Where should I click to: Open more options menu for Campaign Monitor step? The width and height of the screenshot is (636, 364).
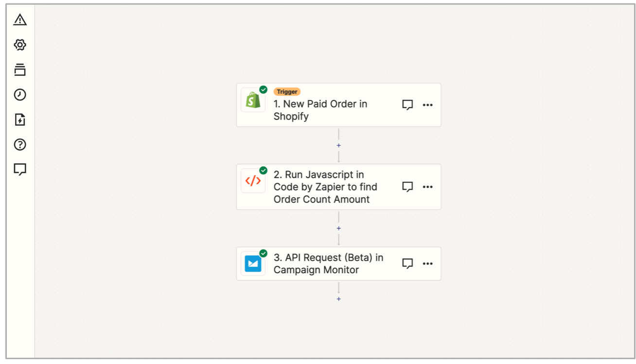pos(427,263)
